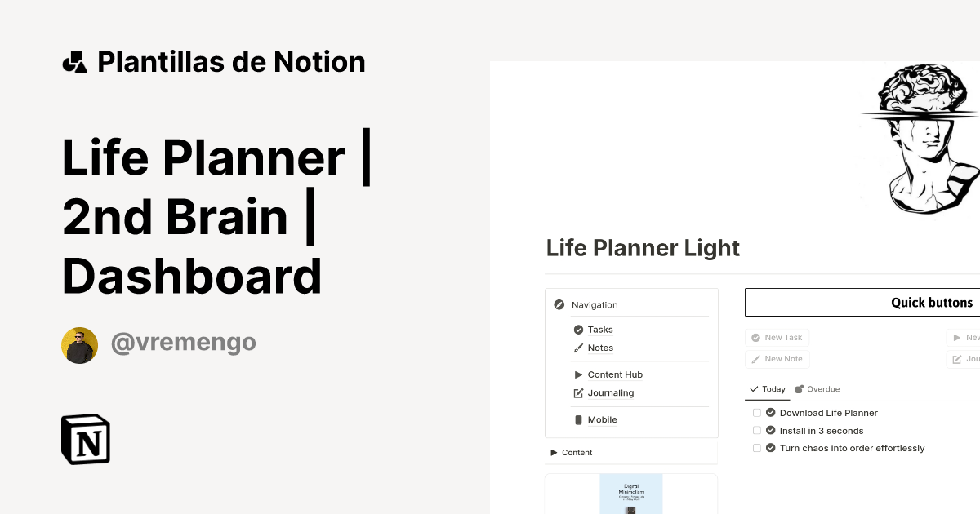Click the compass icon beside Navigation
980x514 pixels.
tap(559, 304)
